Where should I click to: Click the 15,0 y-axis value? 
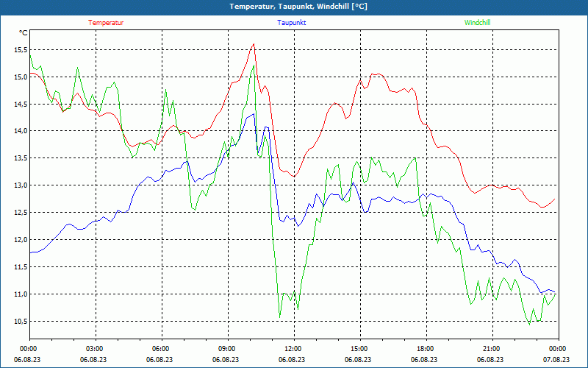click(21, 77)
